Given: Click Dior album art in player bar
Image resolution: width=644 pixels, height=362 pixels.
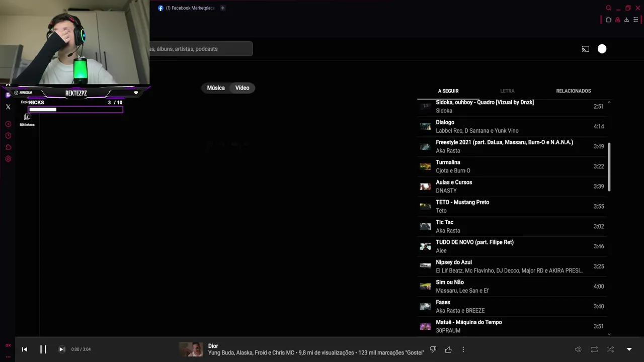Looking at the screenshot, I should (x=191, y=349).
